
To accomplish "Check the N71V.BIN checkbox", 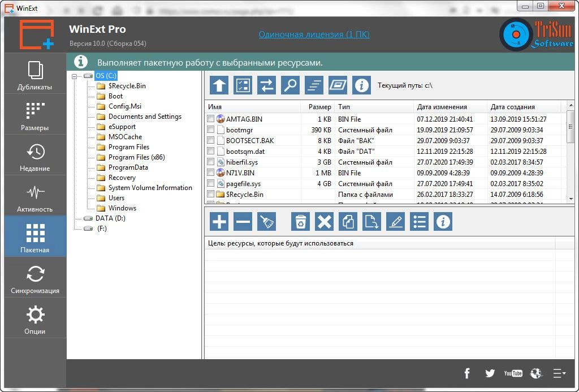I will tap(210, 172).
